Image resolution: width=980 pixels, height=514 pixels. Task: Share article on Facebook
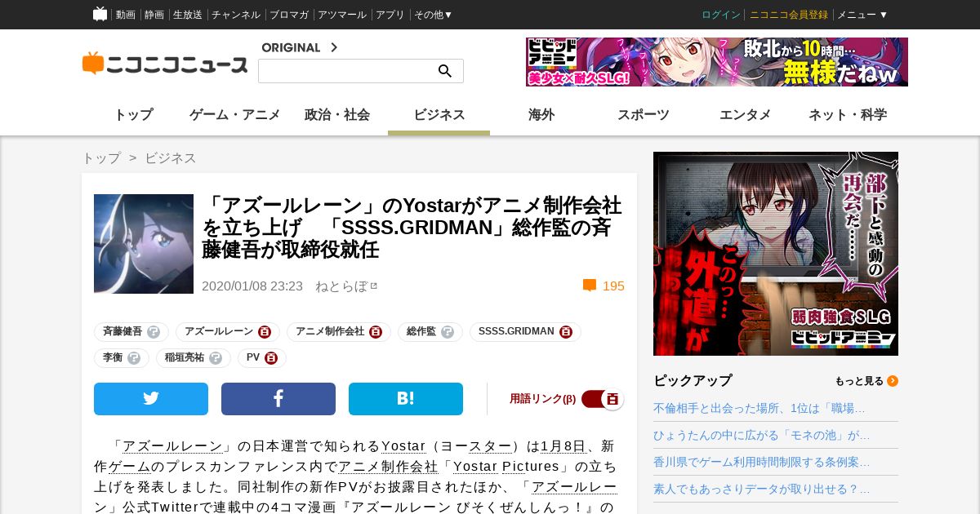[x=278, y=399]
